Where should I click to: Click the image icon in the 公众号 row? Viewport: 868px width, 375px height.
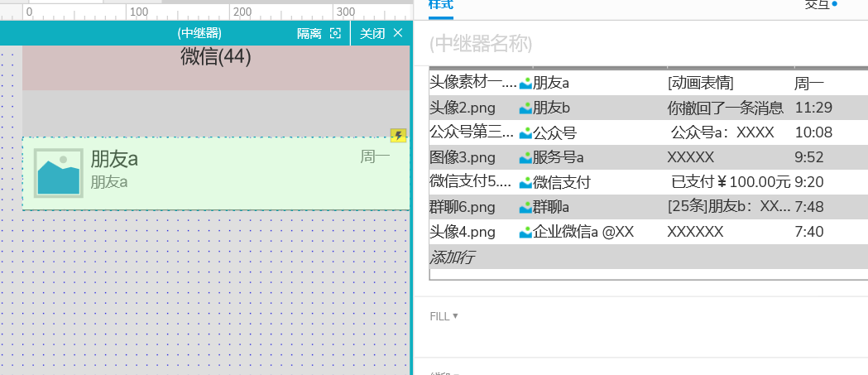tap(525, 133)
